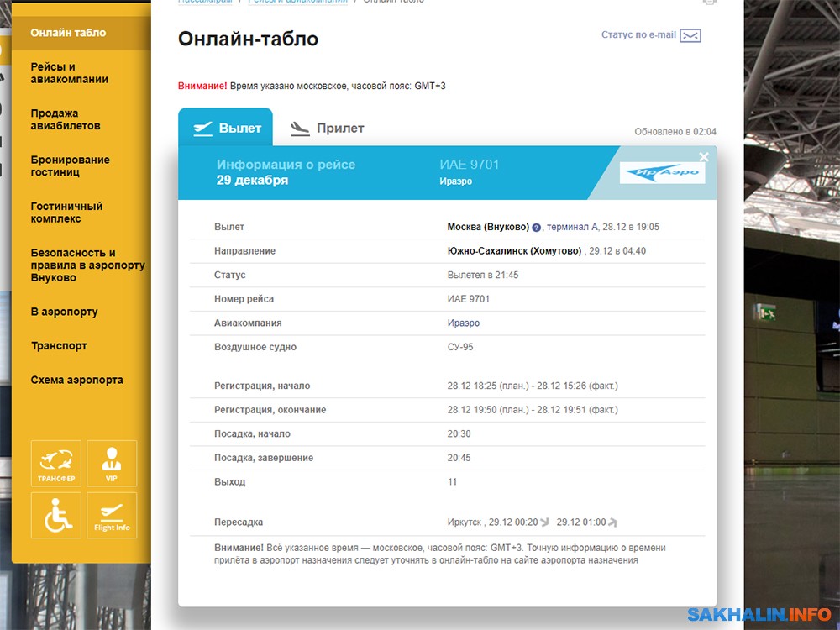
Task: Open the Транспорт sidebar item
Action: coord(59,345)
